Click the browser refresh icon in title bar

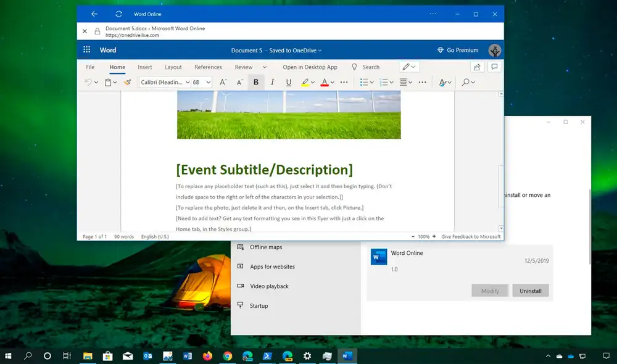coord(118,14)
